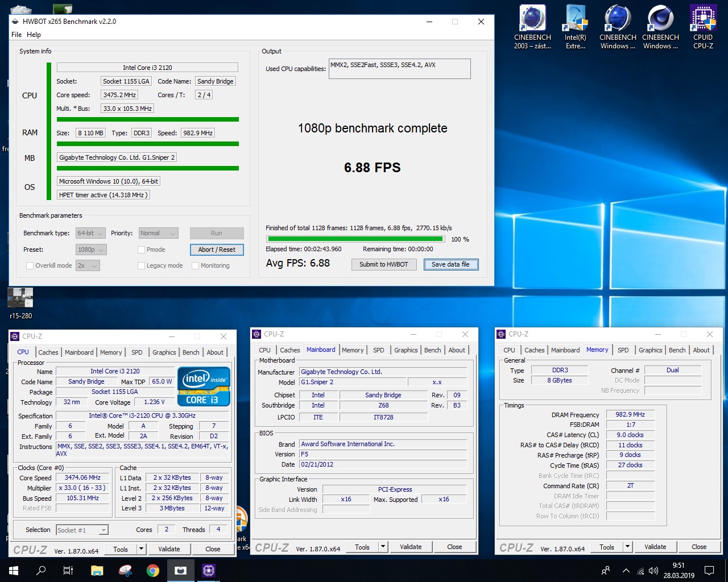The image size is (728, 582).
Task: Open Intel(R) Extreme desktop shortcut
Action: pos(576,27)
